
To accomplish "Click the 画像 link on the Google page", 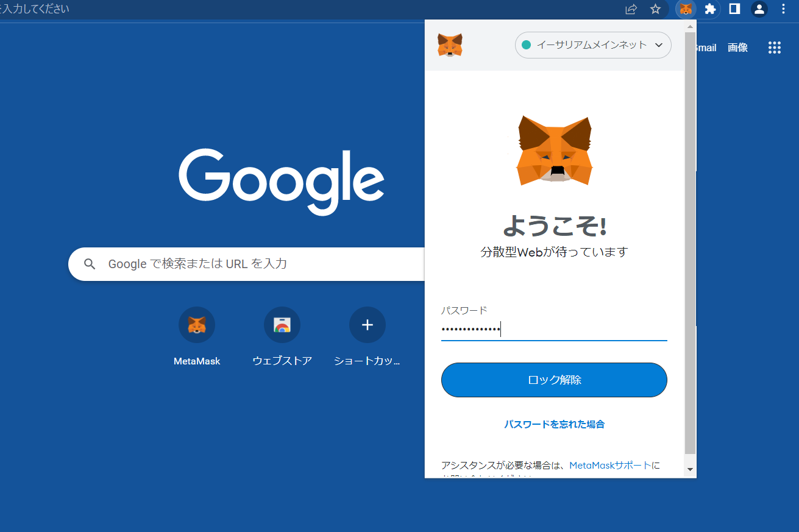I will click(737, 48).
